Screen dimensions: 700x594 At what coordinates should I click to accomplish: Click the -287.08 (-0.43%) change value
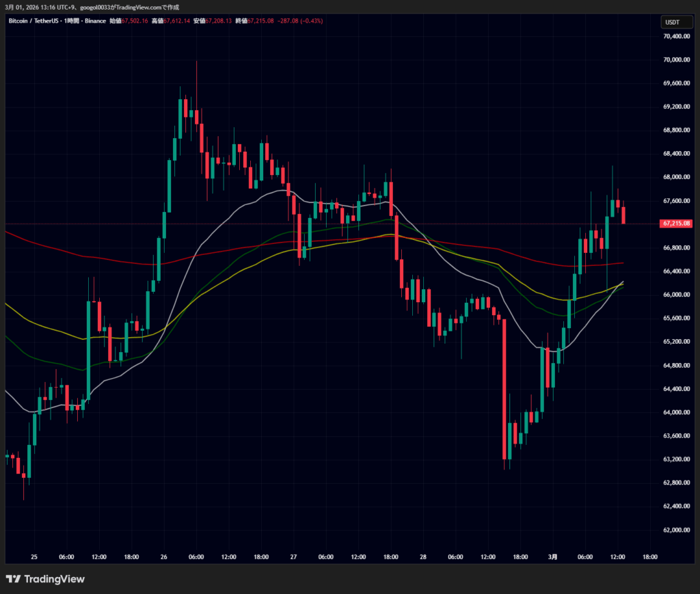[x=298, y=21]
